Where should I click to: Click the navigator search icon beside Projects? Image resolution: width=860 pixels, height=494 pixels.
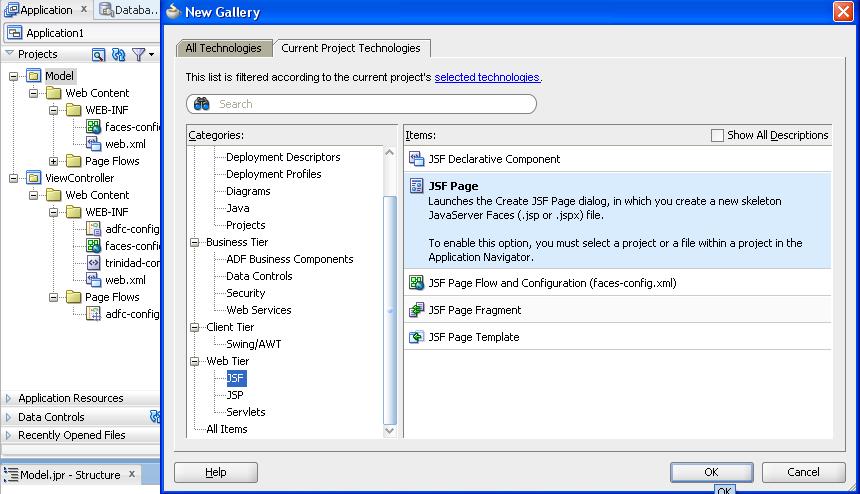pos(99,54)
